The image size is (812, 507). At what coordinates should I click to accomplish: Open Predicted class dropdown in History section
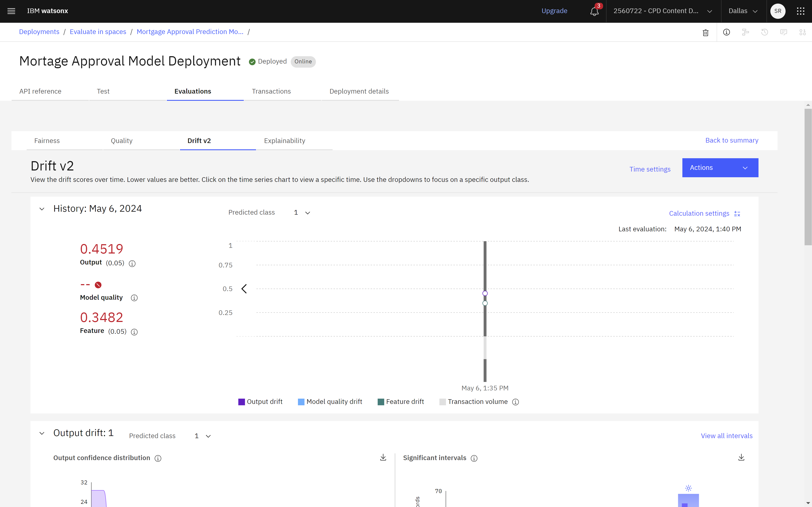pyautogui.click(x=302, y=213)
